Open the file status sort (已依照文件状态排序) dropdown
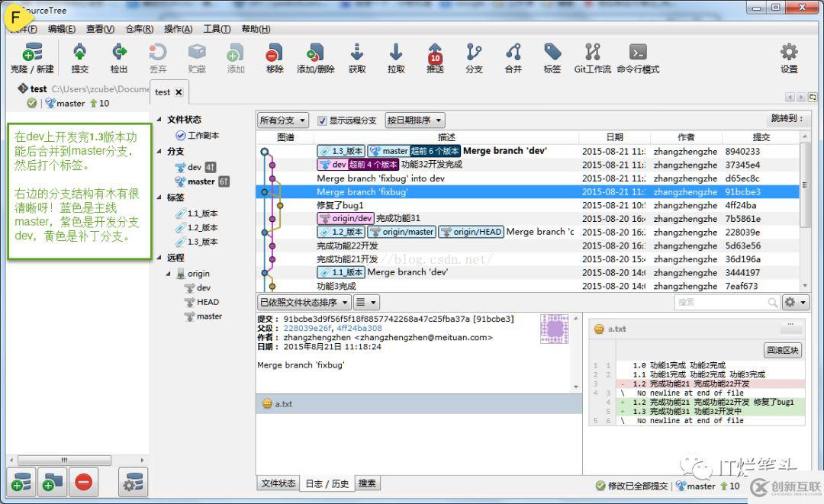 (x=304, y=303)
